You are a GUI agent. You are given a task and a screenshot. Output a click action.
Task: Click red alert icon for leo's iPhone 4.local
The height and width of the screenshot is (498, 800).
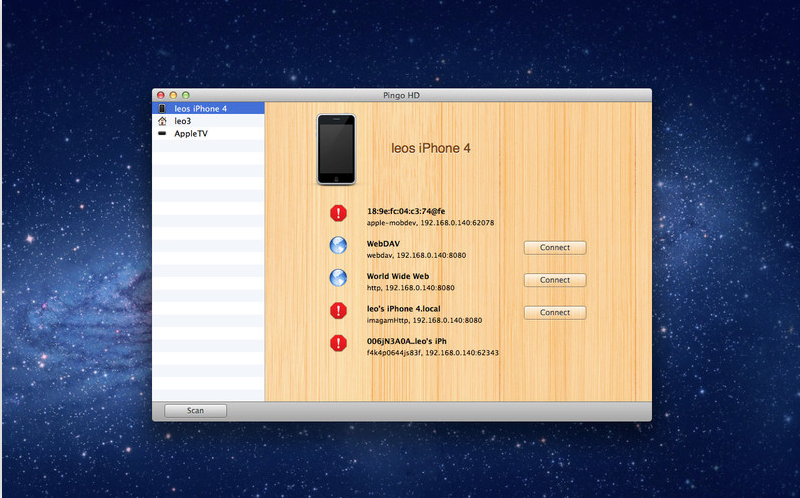(338, 310)
